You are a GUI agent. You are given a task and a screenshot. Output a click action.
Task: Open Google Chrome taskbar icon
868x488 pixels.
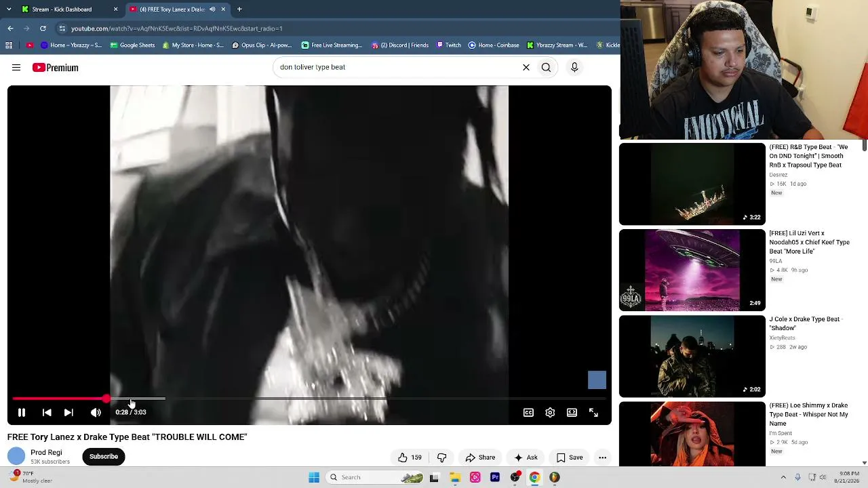click(x=534, y=477)
